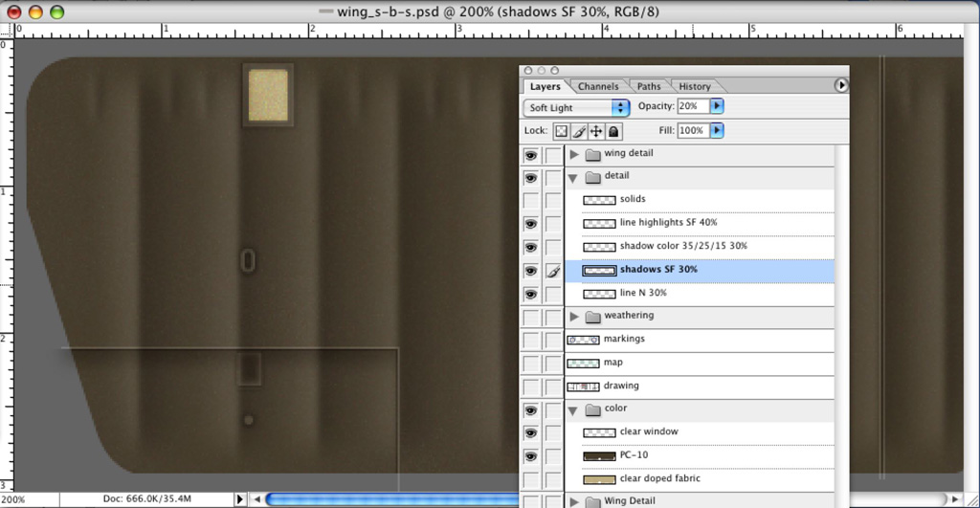Hide the detail group
The height and width of the screenshot is (508, 980).
(530, 178)
